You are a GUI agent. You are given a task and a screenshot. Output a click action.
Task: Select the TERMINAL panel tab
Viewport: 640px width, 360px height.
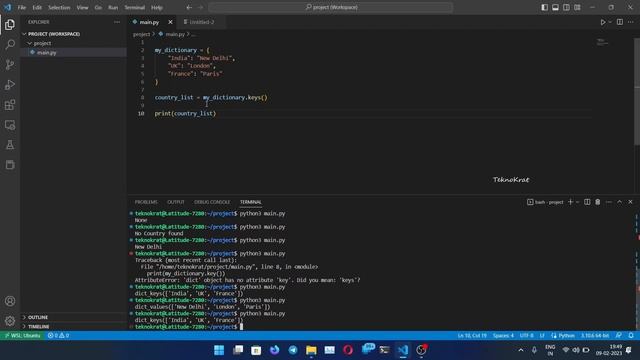(x=251, y=202)
